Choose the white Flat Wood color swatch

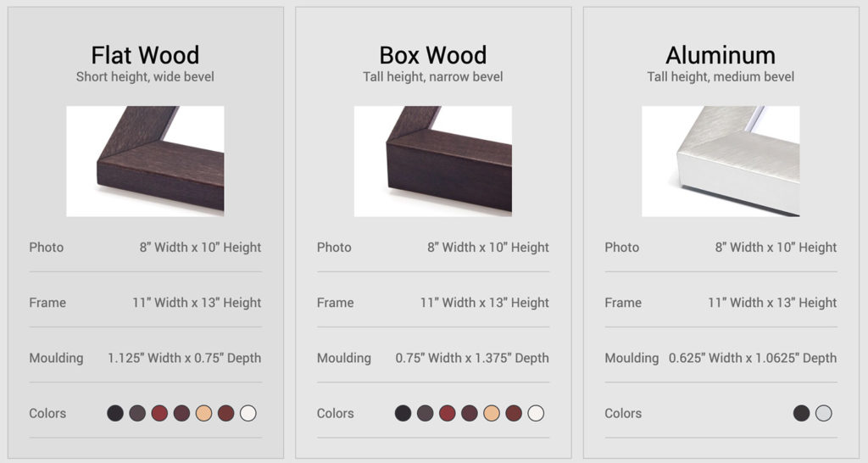coord(248,413)
